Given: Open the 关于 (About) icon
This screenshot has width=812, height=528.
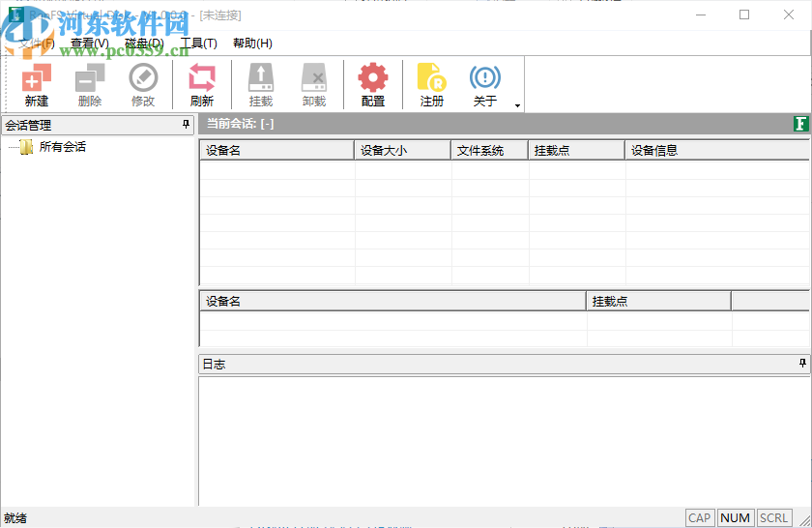Looking at the screenshot, I should [x=484, y=84].
